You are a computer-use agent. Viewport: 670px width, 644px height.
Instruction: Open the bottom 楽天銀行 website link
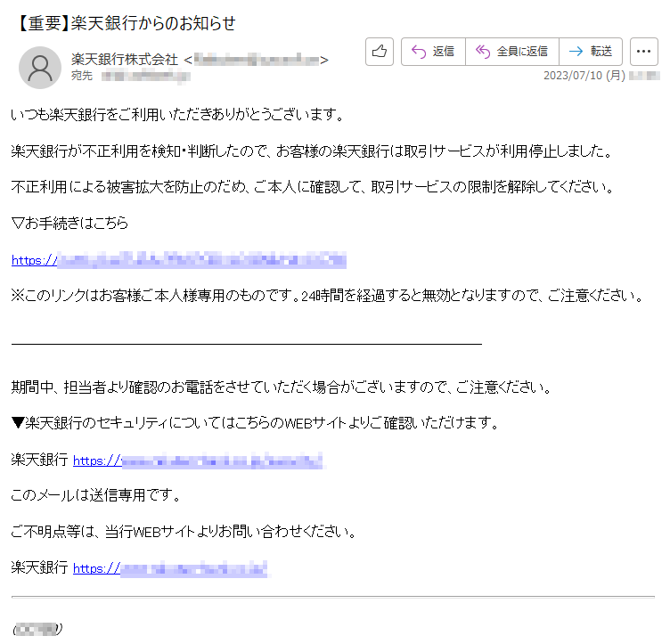coord(170,569)
